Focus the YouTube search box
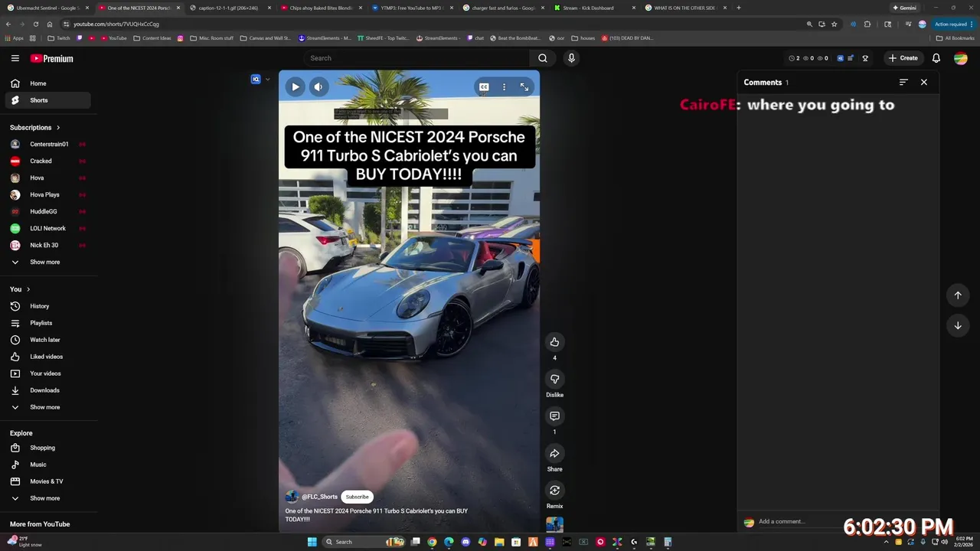The height and width of the screenshot is (551, 980). [x=417, y=58]
